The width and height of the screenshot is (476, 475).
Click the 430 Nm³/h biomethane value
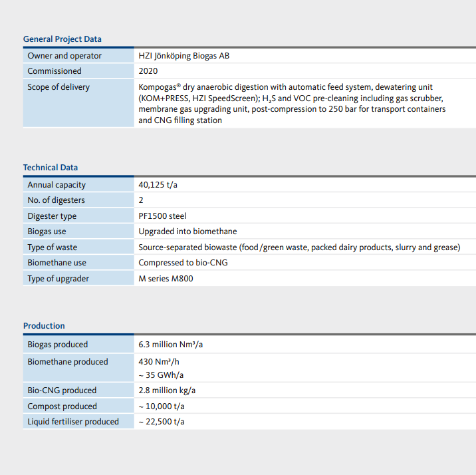[158, 362]
